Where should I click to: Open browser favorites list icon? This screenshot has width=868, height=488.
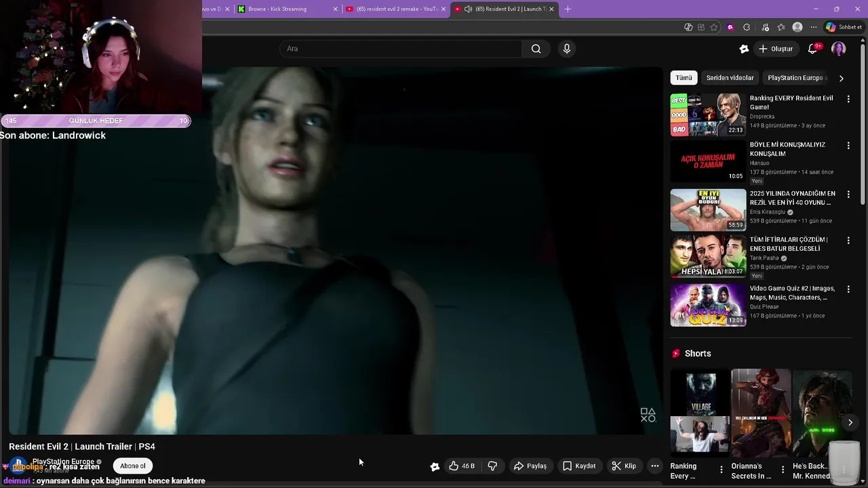point(781,27)
